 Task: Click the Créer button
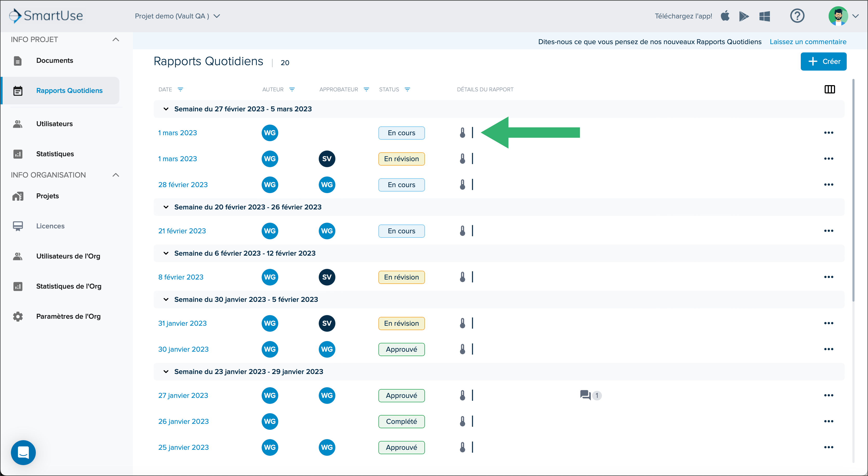(x=823, y=61)
